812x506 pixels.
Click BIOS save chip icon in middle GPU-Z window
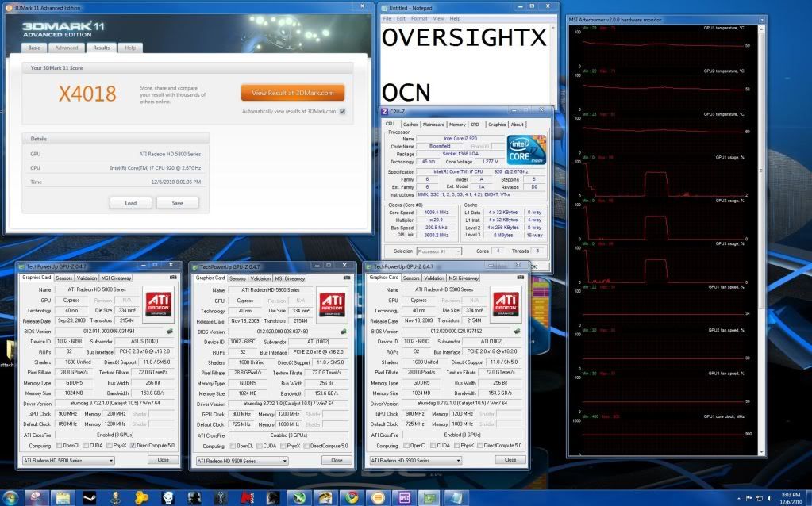343,332
